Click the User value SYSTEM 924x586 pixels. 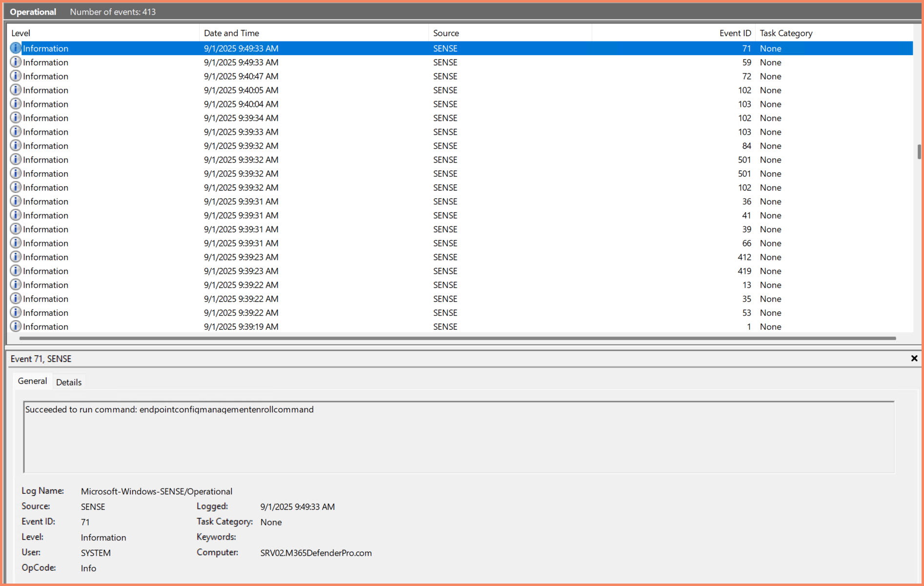(96, 553)
